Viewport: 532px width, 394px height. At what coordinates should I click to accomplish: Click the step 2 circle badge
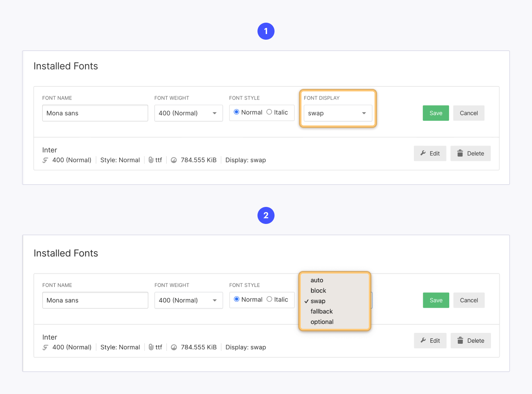pyautogui.click(x=266, y=215)
